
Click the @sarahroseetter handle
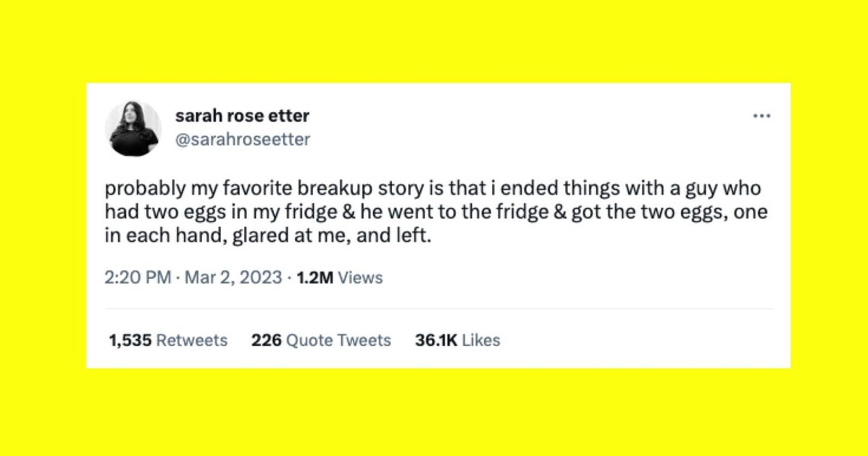[243, 140]
